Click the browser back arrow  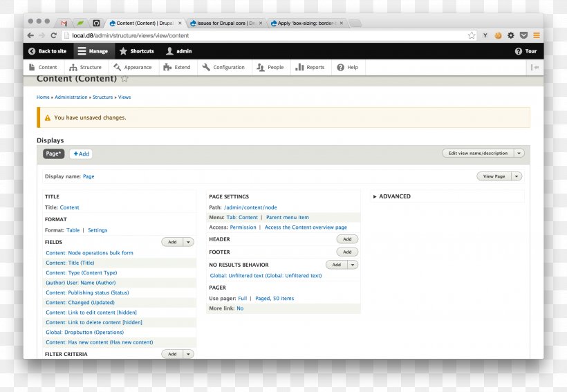(x=30, y=35)
